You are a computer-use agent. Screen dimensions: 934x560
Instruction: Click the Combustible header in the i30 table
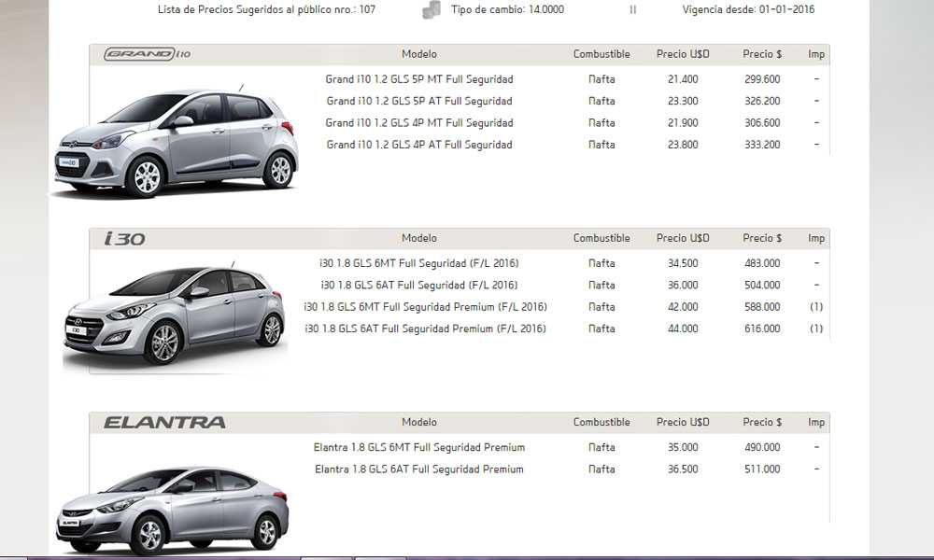click(601, 238)
